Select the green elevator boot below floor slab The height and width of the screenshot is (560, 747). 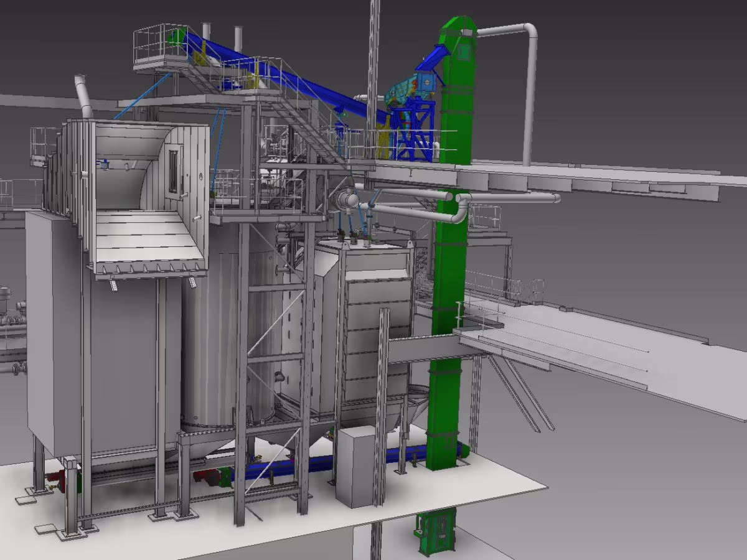tap(436, 532)
